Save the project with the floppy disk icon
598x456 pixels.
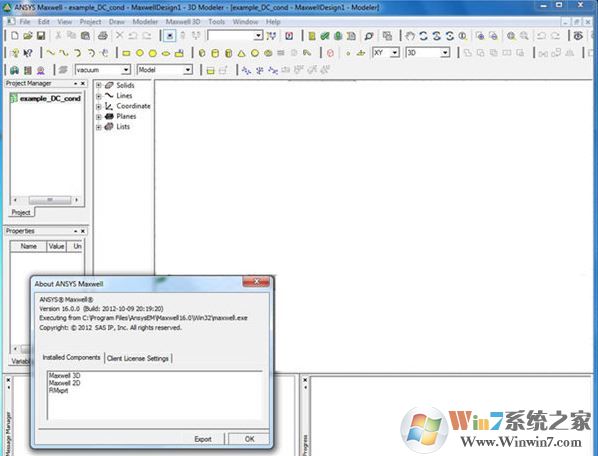pyautogui.click(x=41, y=36)
